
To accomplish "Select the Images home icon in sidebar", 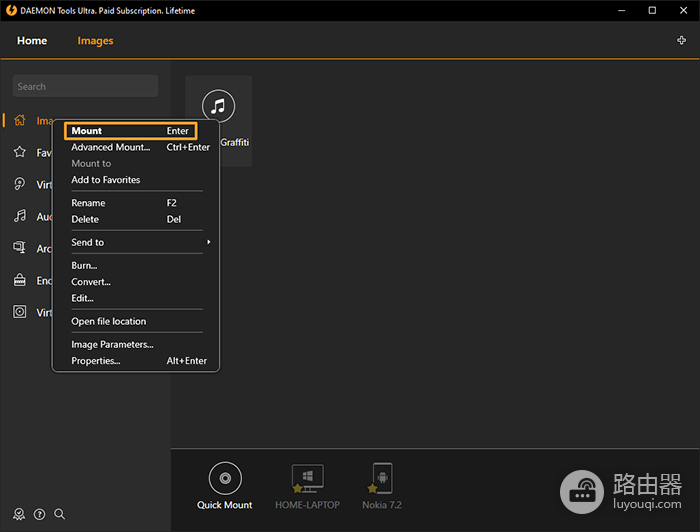I will (x=20, y=121).
